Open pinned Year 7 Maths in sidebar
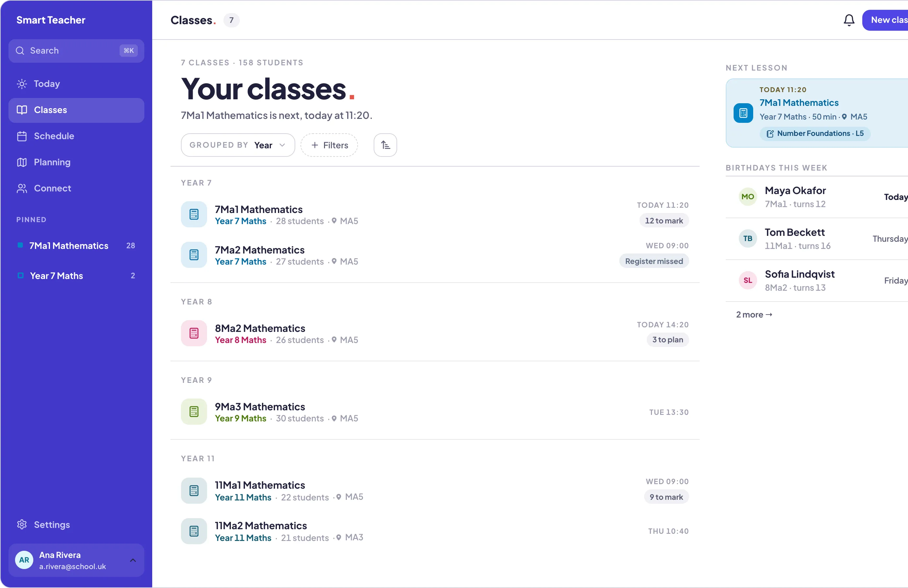 [76, 275]
